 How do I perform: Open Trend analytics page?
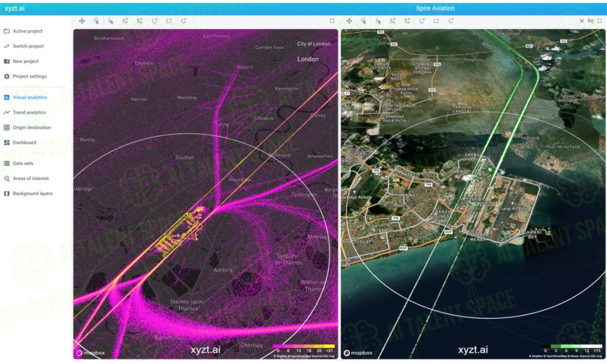[24, 112]
